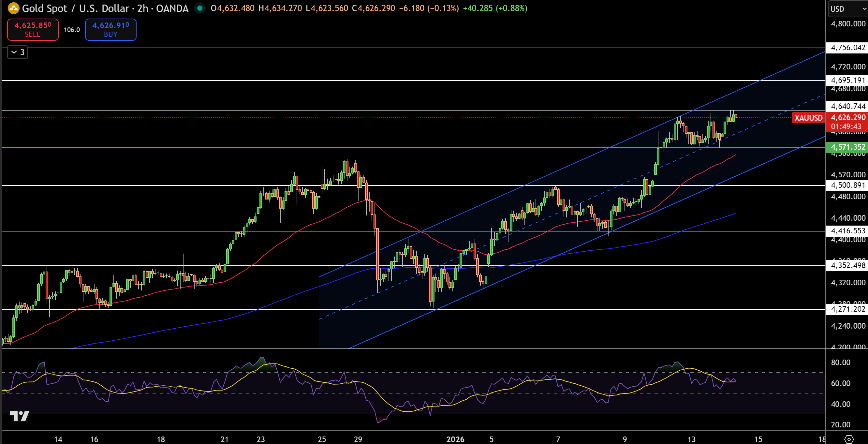868x444 pixels.
Task: Click the 4,756.042 horizontal line label
Action: pyautogui.click(x=848, y=48)
